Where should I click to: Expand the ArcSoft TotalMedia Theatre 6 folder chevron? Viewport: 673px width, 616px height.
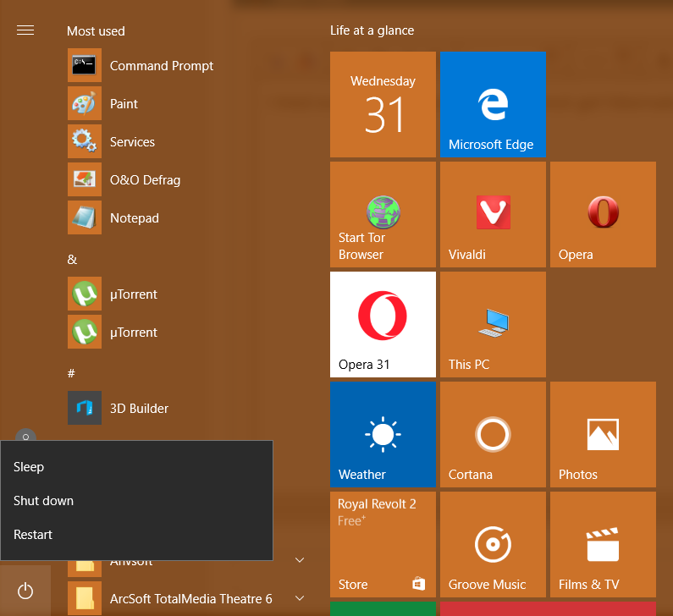pos(300,598)
